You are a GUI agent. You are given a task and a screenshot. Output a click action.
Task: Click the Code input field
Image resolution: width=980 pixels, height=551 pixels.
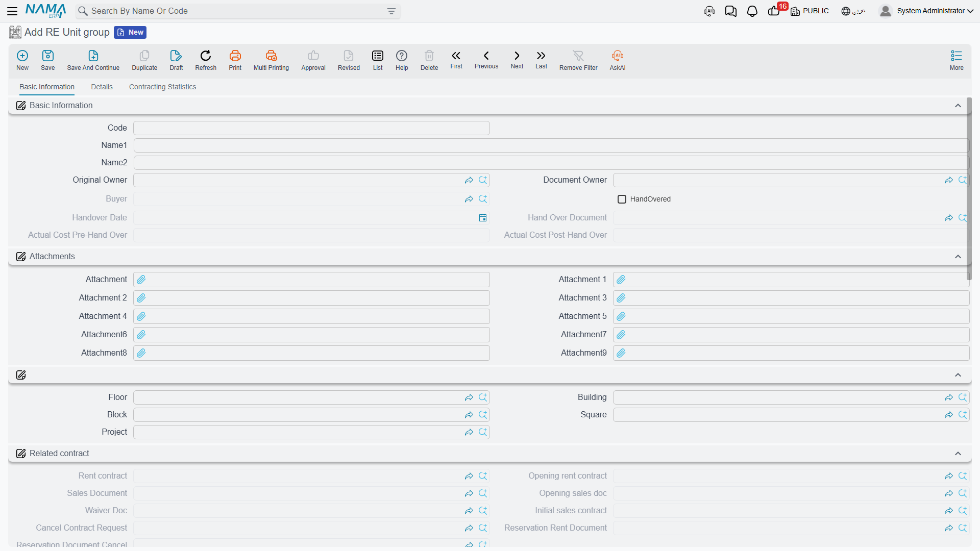tap(311, 128)
